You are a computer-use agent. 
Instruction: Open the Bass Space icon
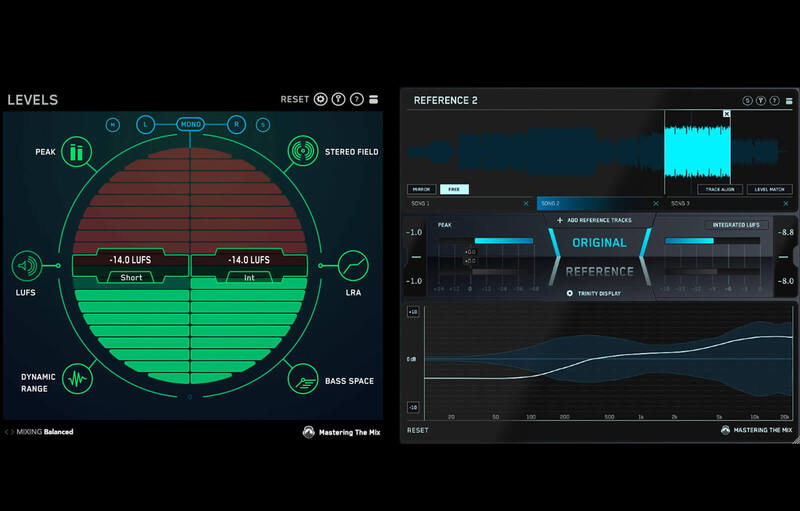303,379
